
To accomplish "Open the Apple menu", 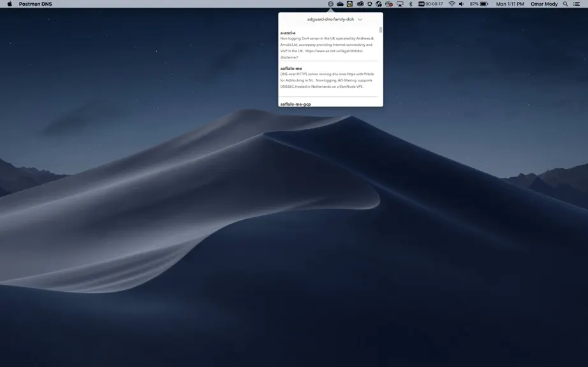I will point(10,4).
